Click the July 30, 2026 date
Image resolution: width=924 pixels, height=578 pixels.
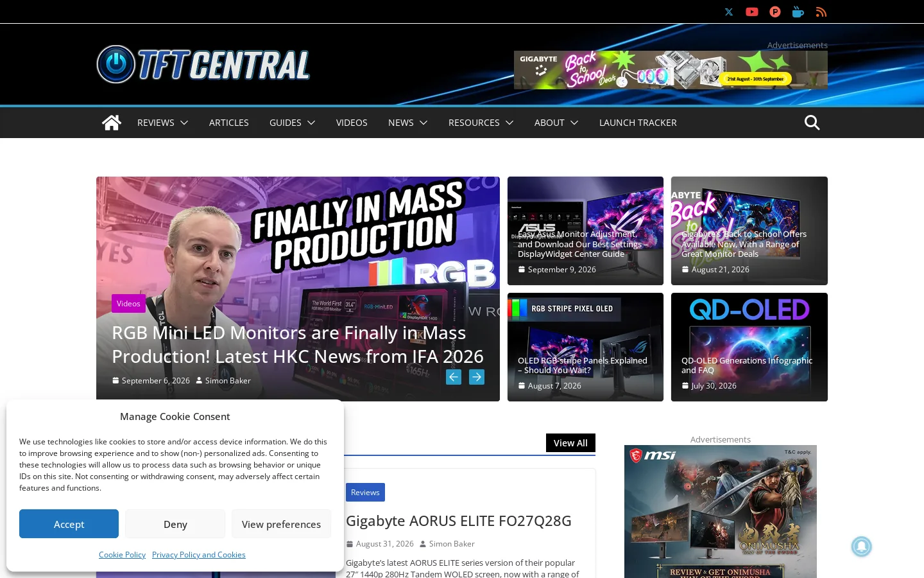(x=714, y=386)
